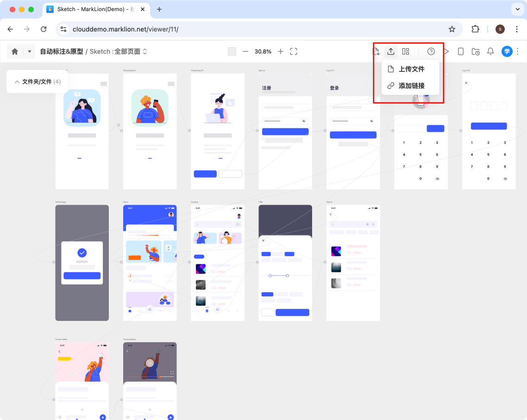The image size is (527, 420).
Task: Click the mobile device preview icon
Action: [461, 51]
